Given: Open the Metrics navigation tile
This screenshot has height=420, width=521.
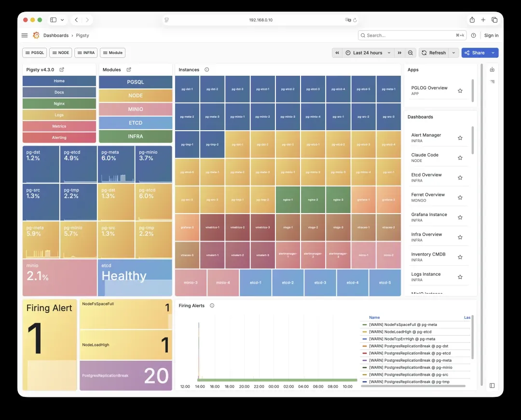Looking at the screenshot, I should click(59, 126).
